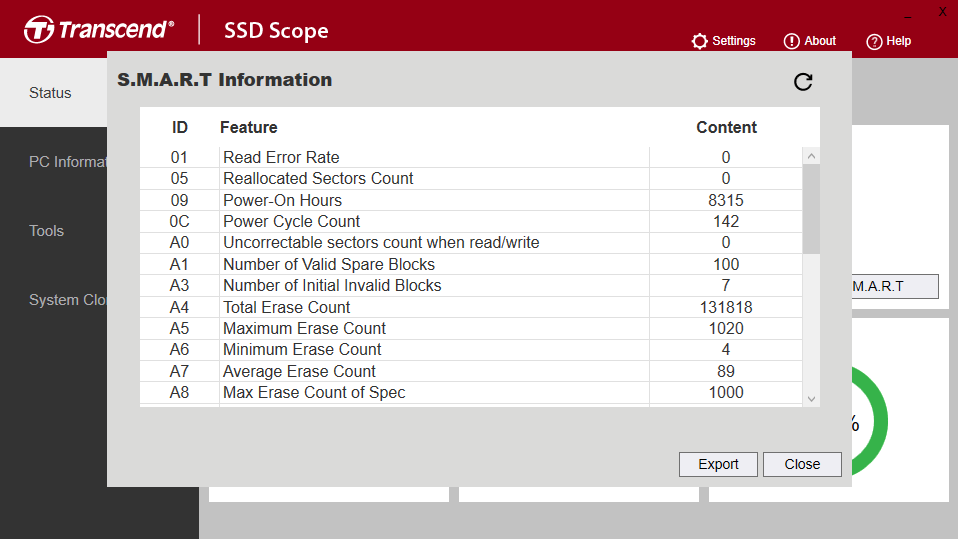Select the Status sidebar tab
The height and width of the screenshot is (539, 958).
pos(54,93)
